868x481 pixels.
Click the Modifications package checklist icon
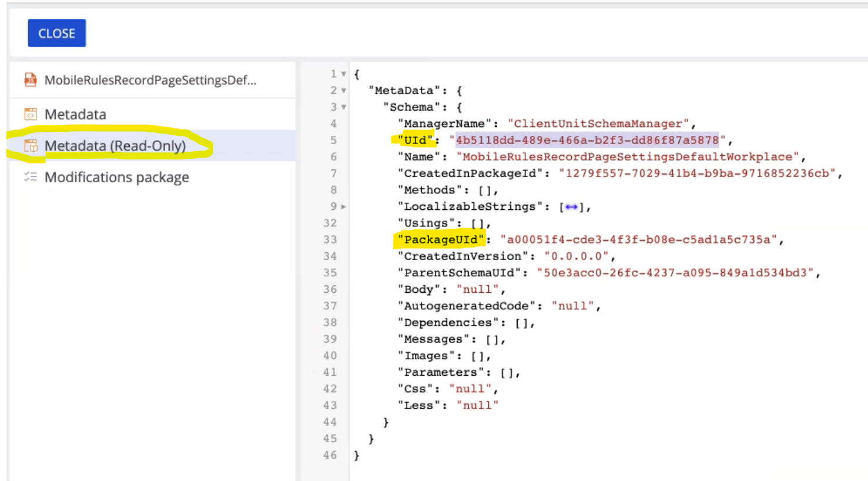[31, 177]
